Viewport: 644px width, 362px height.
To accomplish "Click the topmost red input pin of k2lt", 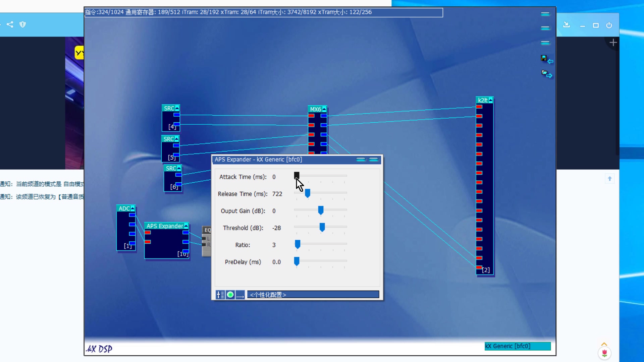I will (x=479, y=107).
